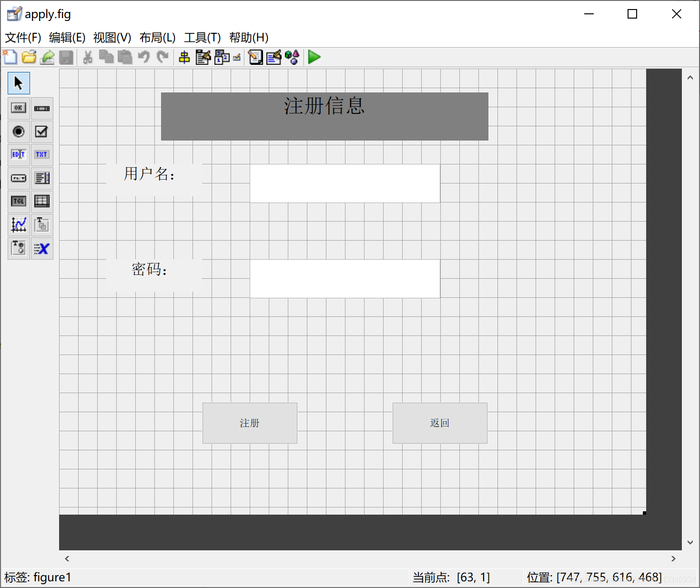Open the Menu Editor icon
The height and width of the screenshot is (588, 700).
203,57
